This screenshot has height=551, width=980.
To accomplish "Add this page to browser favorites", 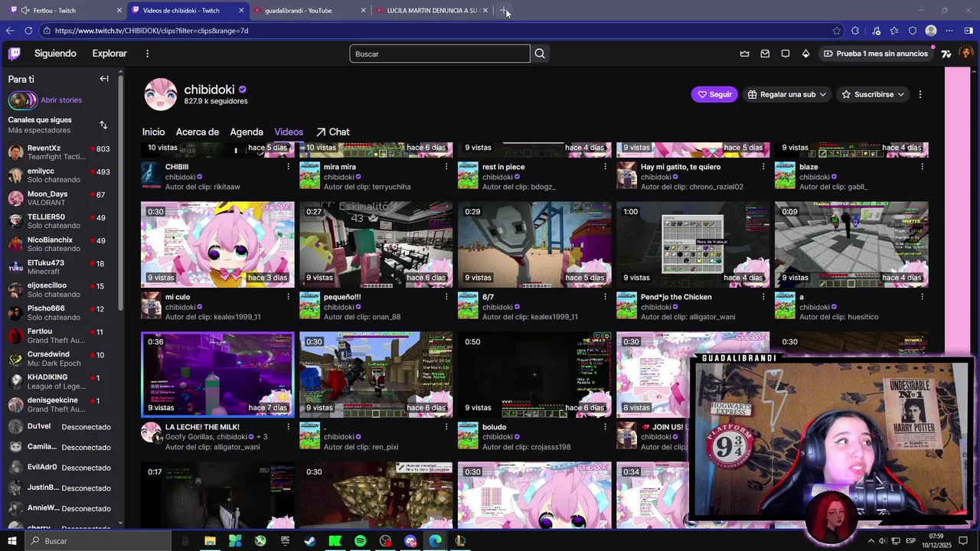I will 836,31.
